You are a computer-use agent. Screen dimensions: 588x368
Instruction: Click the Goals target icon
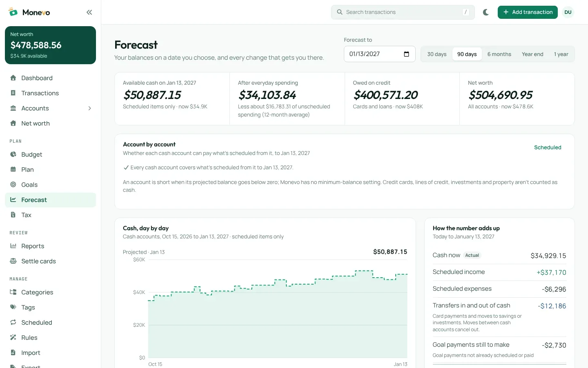click(x=13, y=184)
